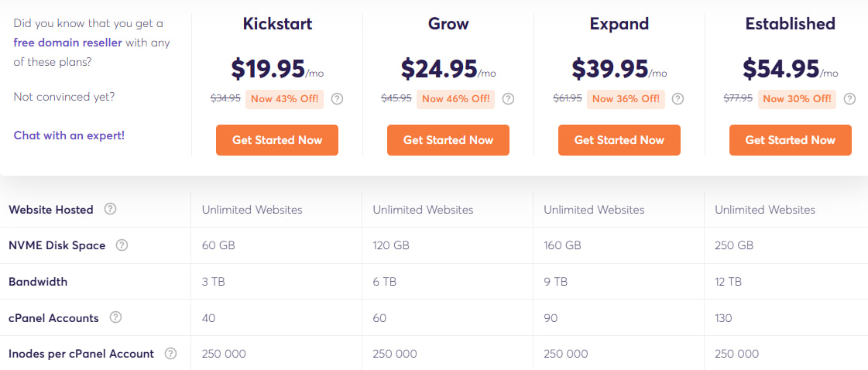
Task: Click the Now 30% Off badge
Action: 798,99
